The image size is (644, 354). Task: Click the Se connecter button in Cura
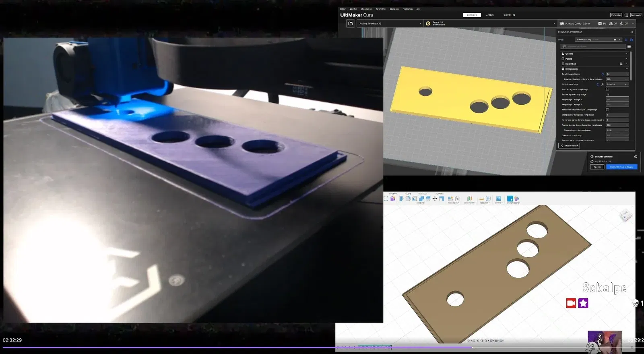coord(636,15)
